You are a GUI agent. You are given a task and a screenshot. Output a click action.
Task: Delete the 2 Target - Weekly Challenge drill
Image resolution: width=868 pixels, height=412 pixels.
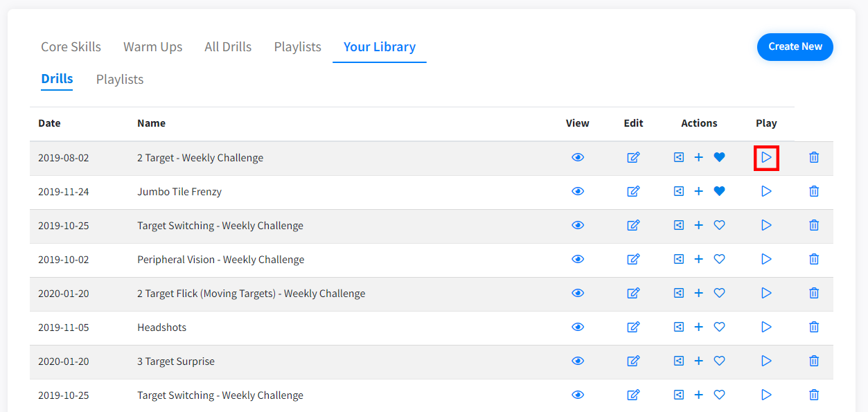pos(814,158)
